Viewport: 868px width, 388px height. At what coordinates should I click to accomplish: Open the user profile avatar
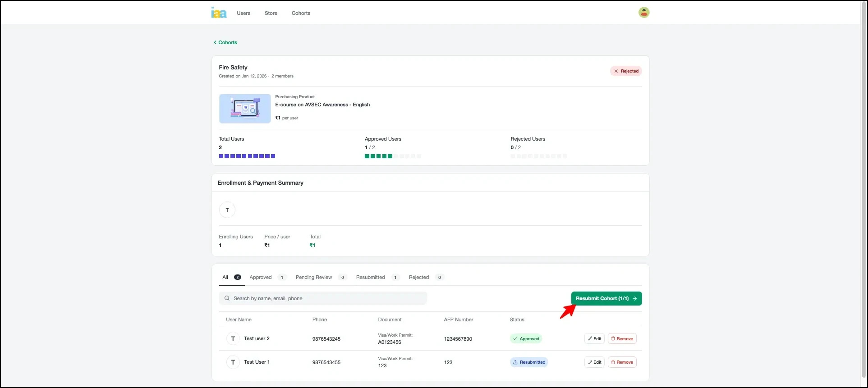click(643, 13)
